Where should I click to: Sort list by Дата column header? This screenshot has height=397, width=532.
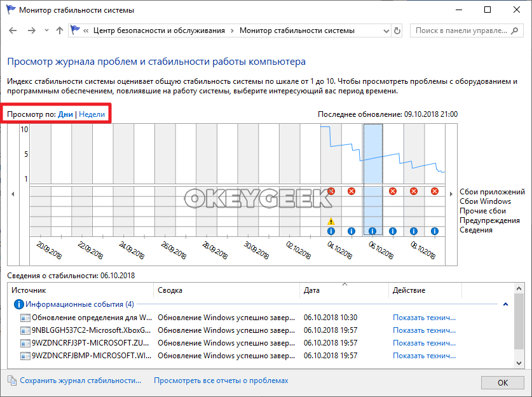coord(311,290)
